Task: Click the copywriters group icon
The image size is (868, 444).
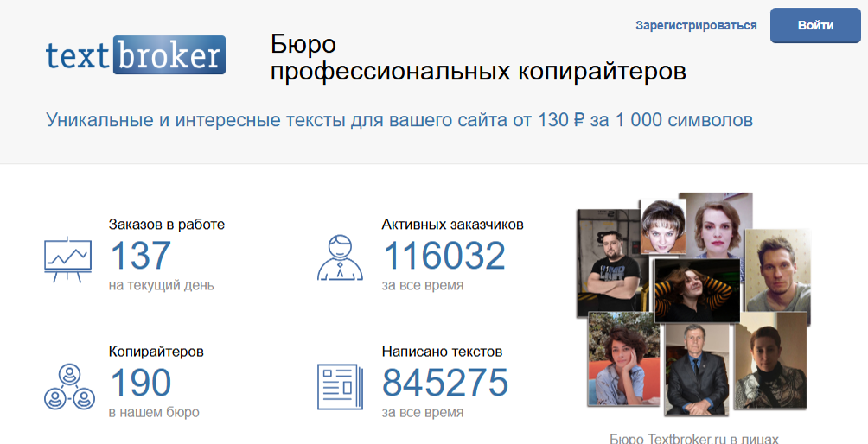Action: (x=69, y=386)
